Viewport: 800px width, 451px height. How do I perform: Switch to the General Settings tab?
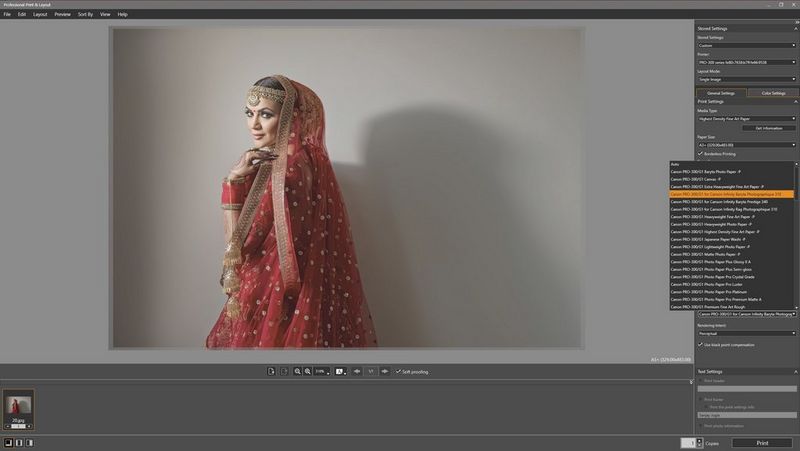721,93
